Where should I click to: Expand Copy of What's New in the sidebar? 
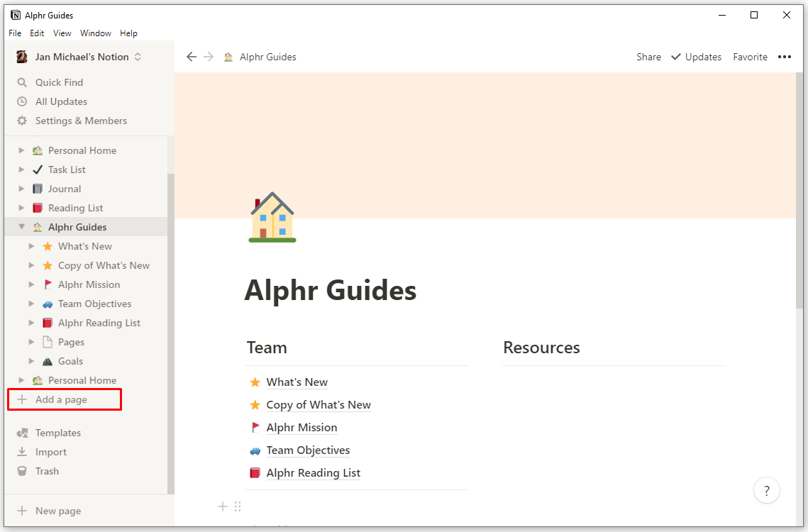pos(31,265)
